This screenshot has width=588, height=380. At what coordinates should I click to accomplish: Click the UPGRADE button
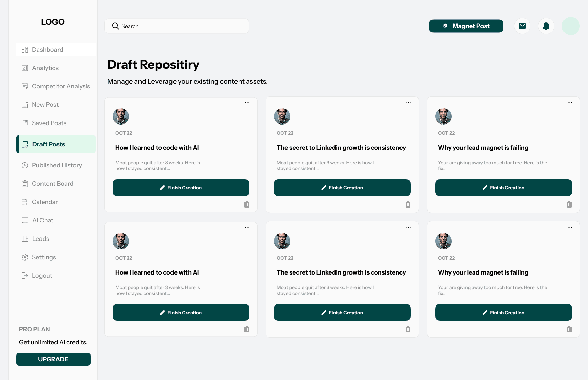tap(53, 359)
